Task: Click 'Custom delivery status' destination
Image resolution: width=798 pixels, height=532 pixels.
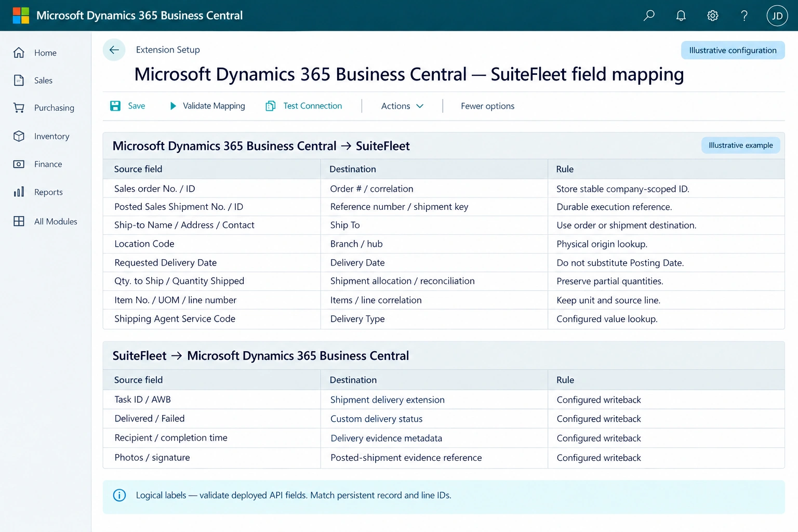Action: point(434,419)
